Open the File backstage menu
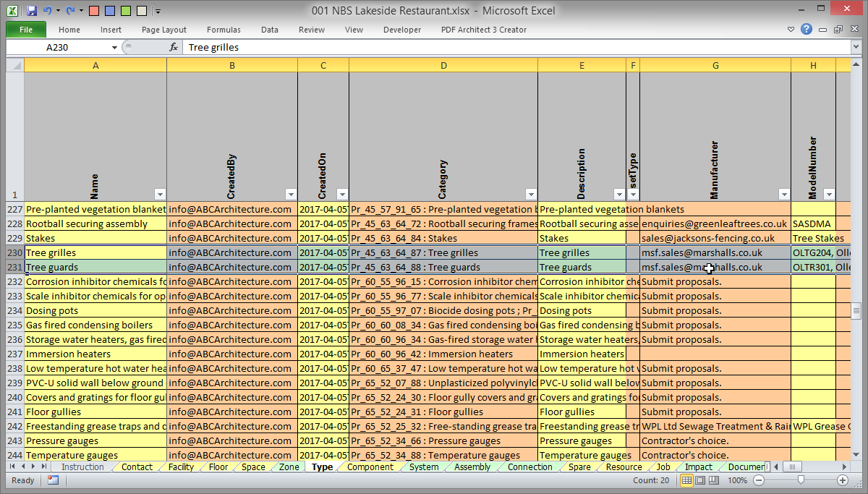This screenshot has width=868, height=494. [x=25, y=30]
